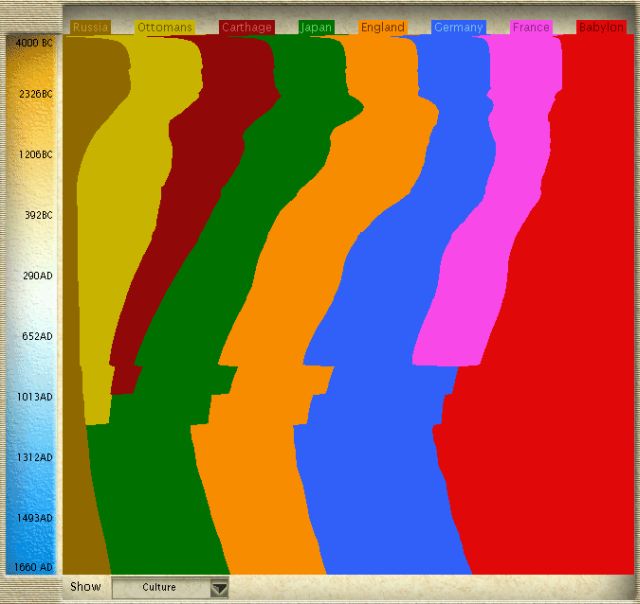The height and width of the screenshot is (604, 640).
Task: Select the France legend label
Action: pos(530,27)
